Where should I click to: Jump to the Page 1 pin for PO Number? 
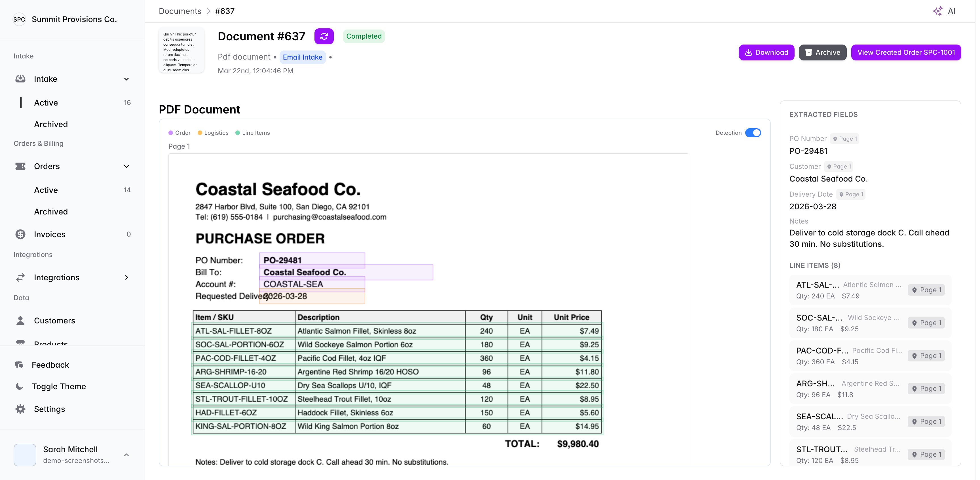pyautogui.click(x=844, y=139)
